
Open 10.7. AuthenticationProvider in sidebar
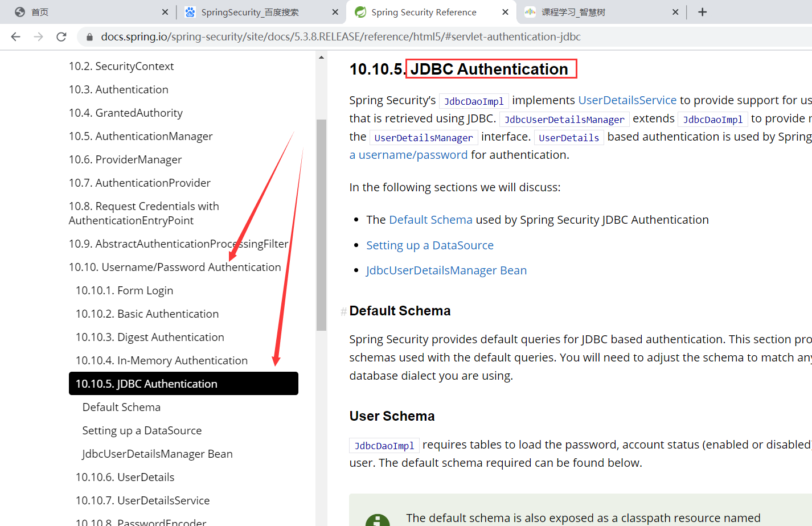click(x=140, y=183)
